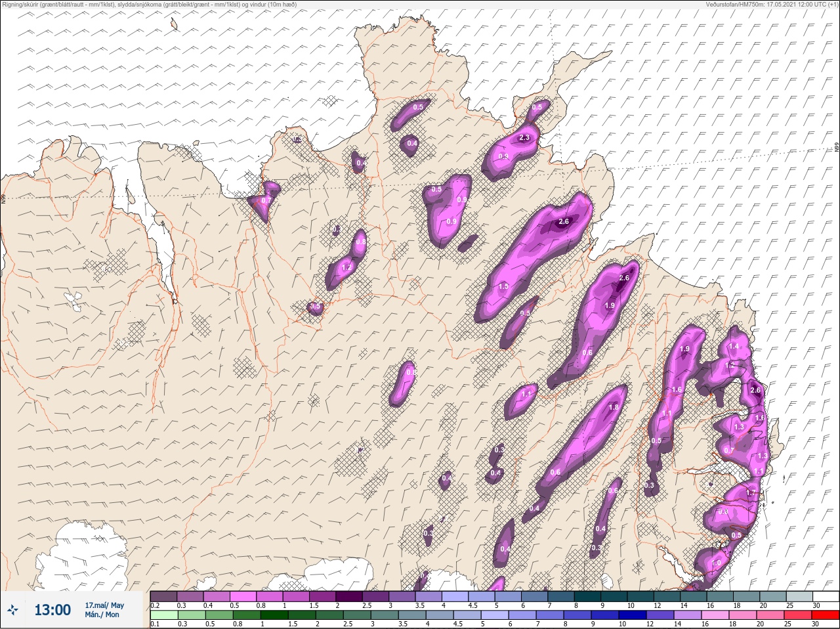The height and width of the screenshot is (629, 840).
Task: Click the 'Mán./ Mon' weekday text
Action: pyautogui.click(x=102, y=615)
